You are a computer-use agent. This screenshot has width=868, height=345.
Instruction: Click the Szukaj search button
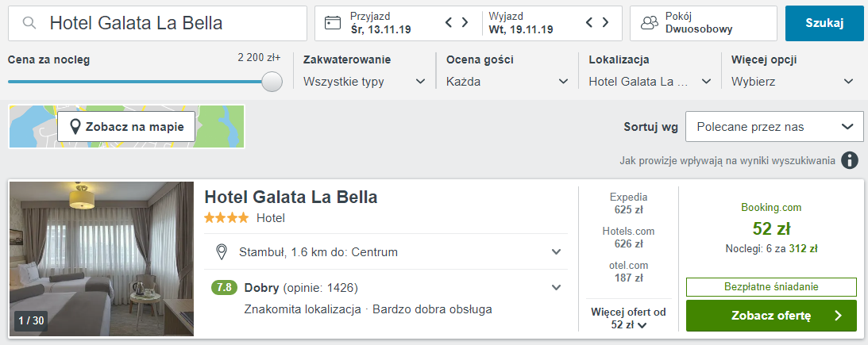(x=824, y=23)
